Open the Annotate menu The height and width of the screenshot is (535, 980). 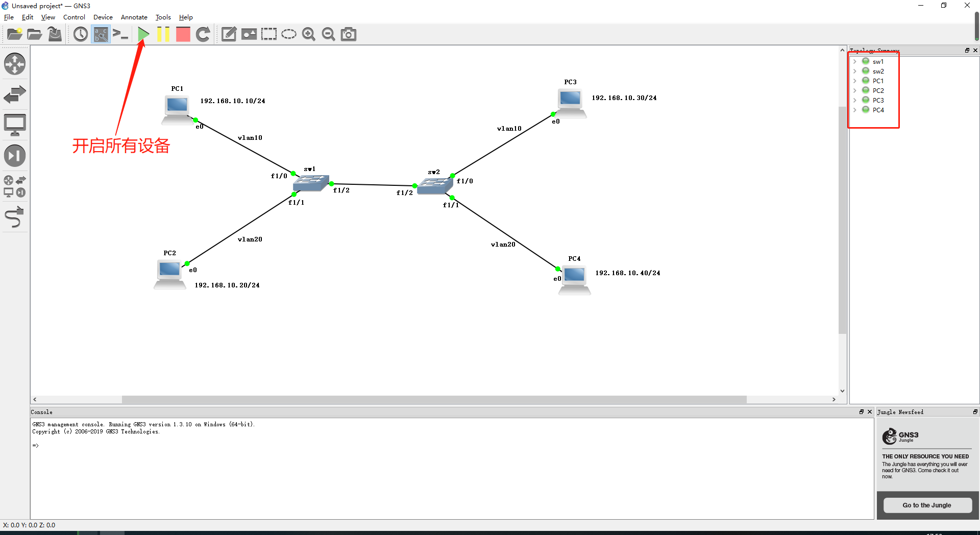coord(134,17)
